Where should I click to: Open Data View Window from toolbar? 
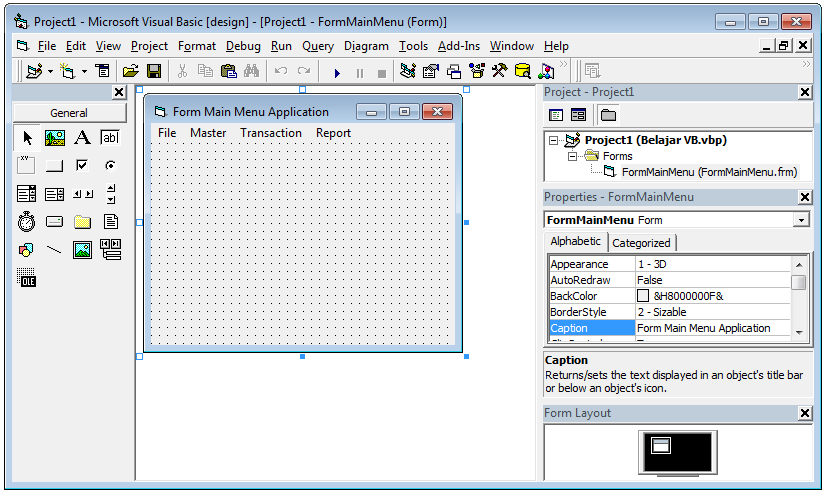coord(523,71)
